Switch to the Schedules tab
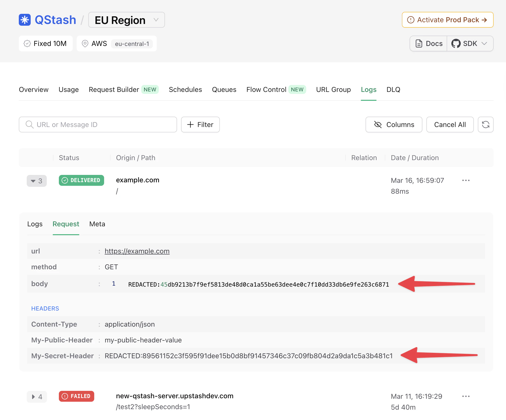 tap(185, 89)
